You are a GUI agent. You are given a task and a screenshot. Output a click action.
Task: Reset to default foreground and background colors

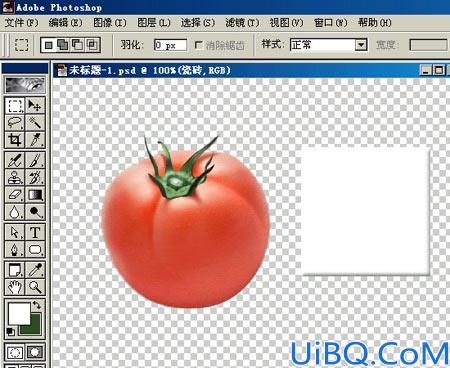click(10, 331)
